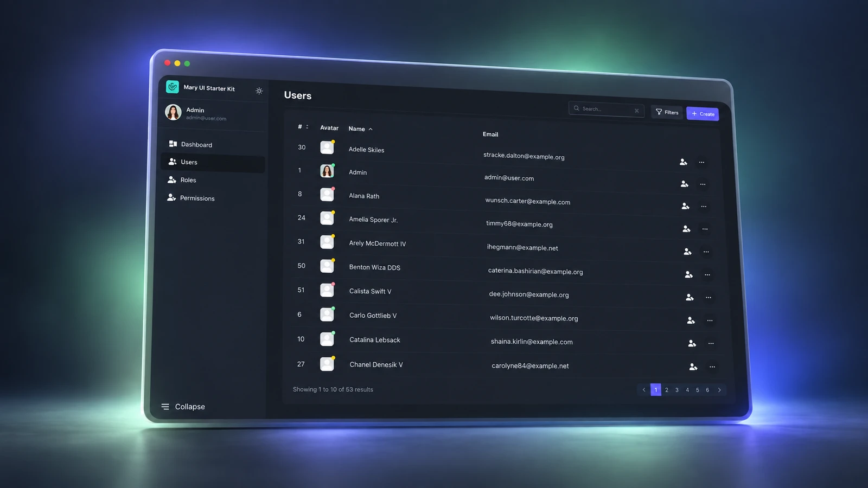Sort by the Name column
Viewport: 868px width, 488px height.
point(360,129)
